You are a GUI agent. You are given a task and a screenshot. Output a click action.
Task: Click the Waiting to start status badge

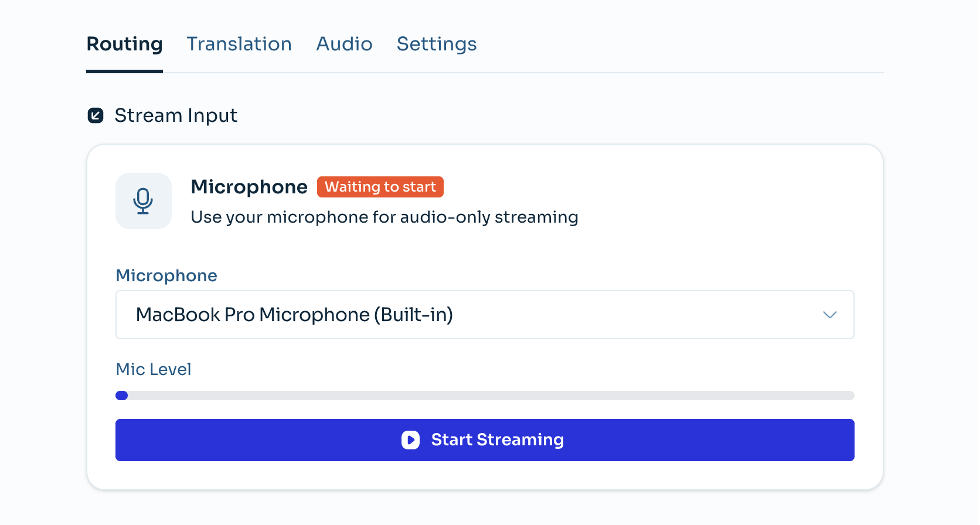[380, 187]
